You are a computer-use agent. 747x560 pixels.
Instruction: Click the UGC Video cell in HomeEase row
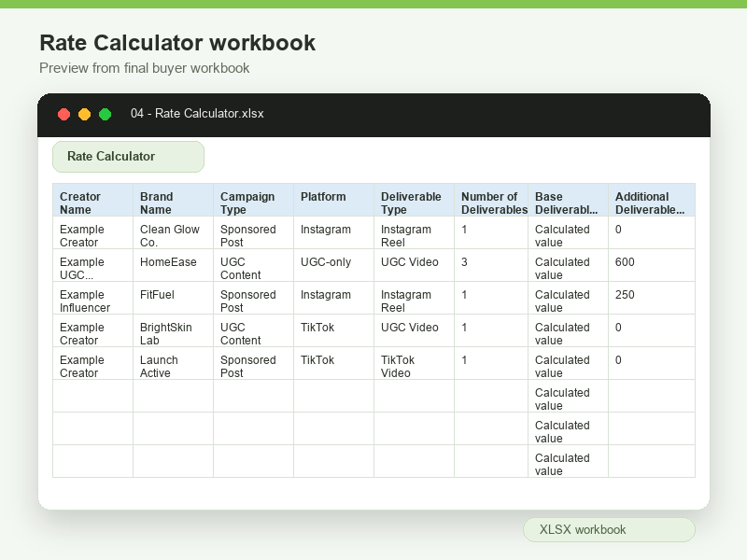click(x=414, y=265)
